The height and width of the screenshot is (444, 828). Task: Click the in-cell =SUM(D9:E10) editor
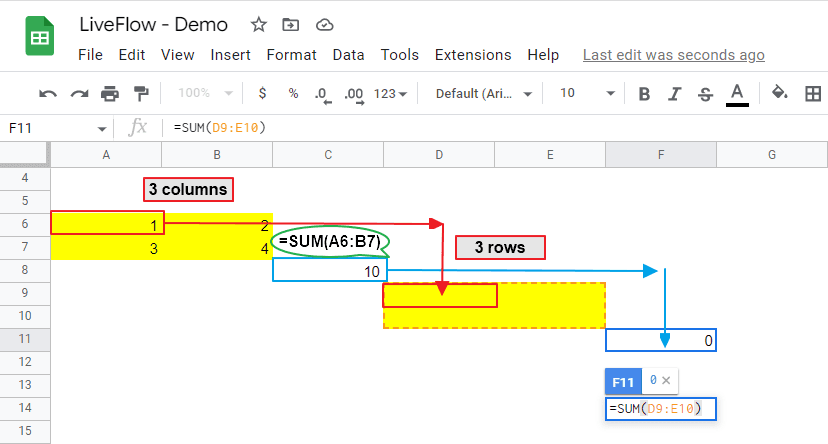pos(661,409)
